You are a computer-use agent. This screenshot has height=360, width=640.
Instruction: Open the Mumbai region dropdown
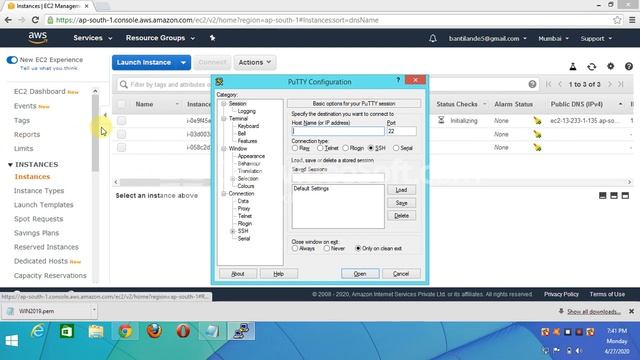pos(553,38)
